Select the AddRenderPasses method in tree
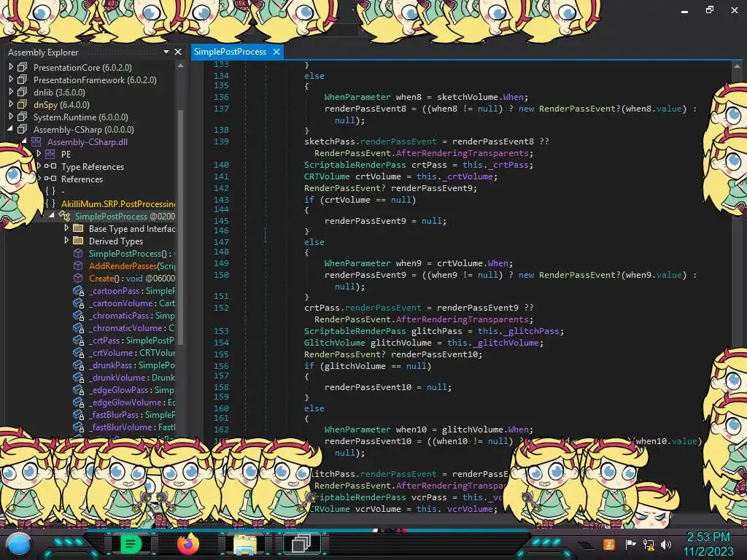This screenshot has width=747, height=560. [131, 265]
